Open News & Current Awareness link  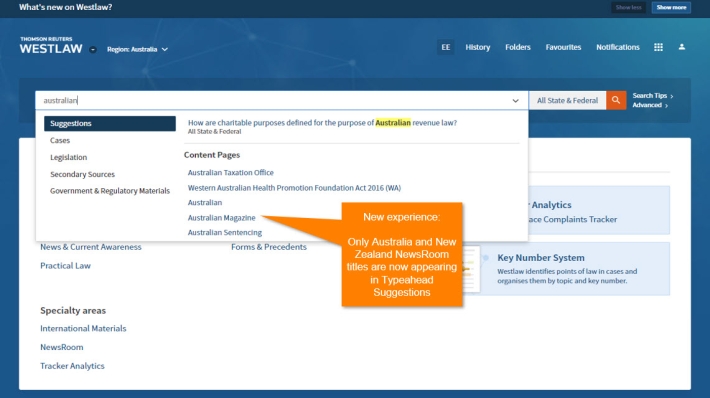point(91,247)
